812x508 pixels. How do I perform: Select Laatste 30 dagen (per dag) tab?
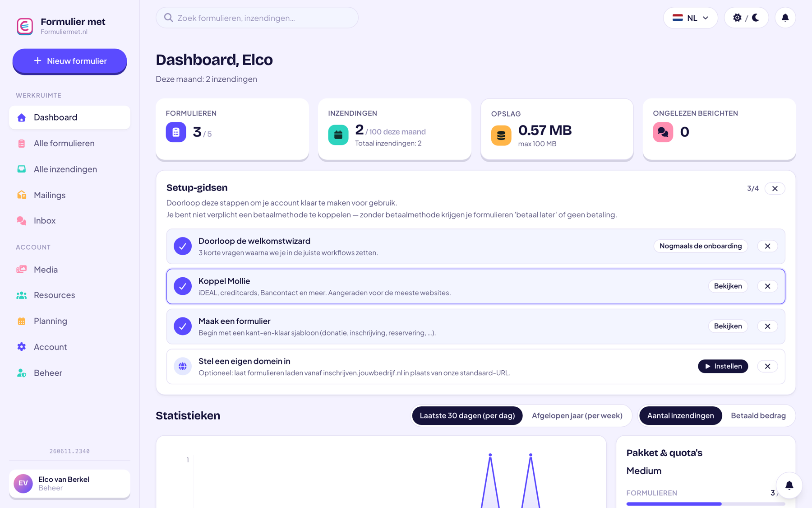[x=467, y=415]
